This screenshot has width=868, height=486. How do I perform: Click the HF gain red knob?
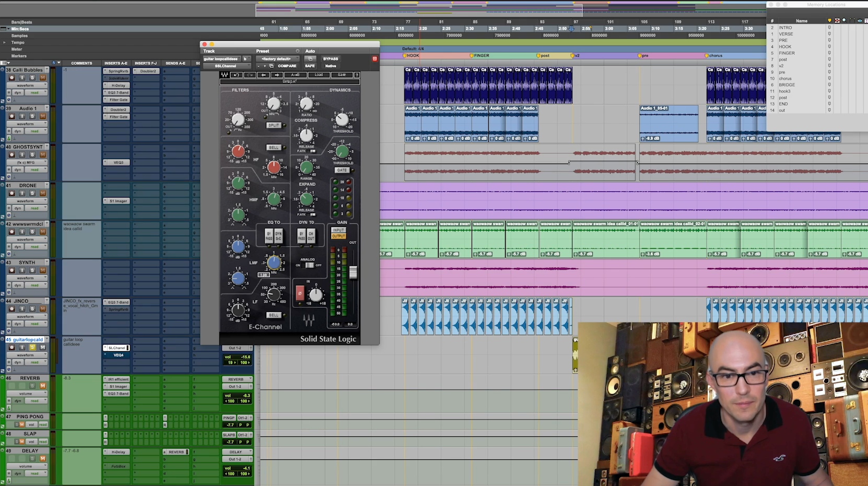point(238,151)
